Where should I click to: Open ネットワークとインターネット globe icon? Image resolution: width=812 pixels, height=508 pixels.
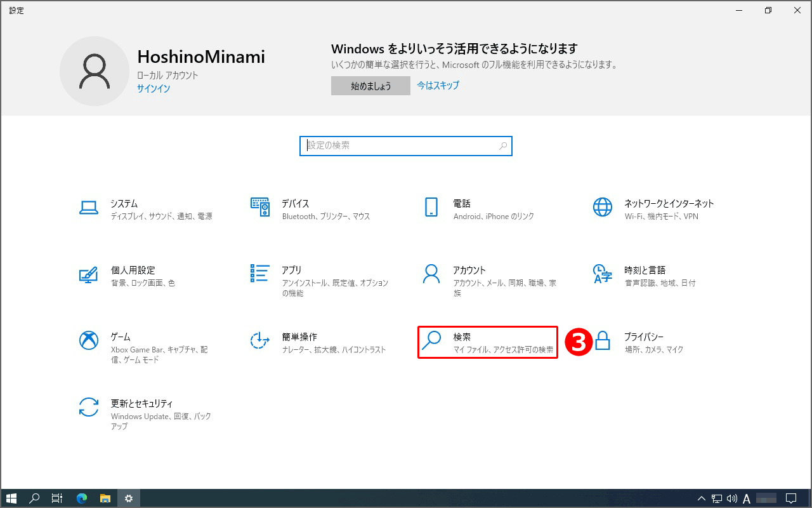603,206
